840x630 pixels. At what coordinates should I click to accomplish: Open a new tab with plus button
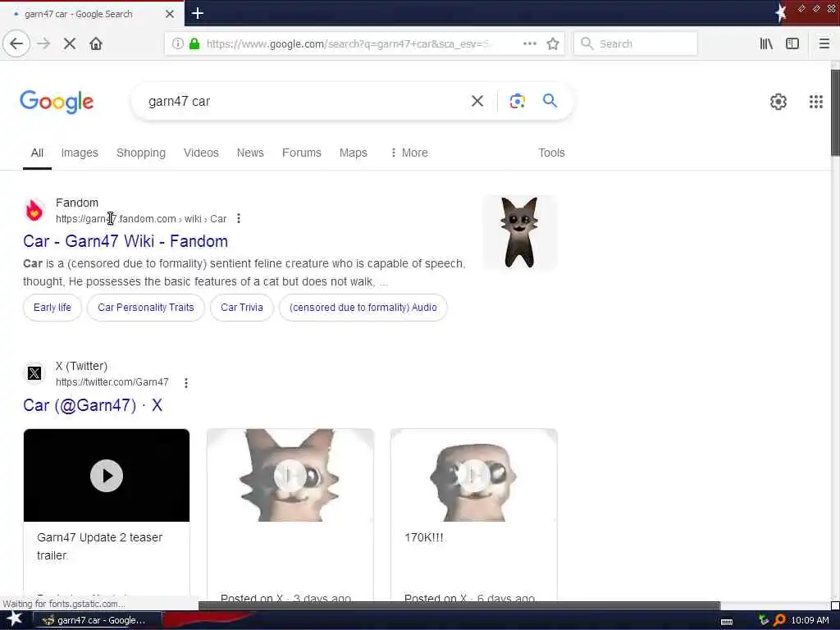click(x=197, y=13)
